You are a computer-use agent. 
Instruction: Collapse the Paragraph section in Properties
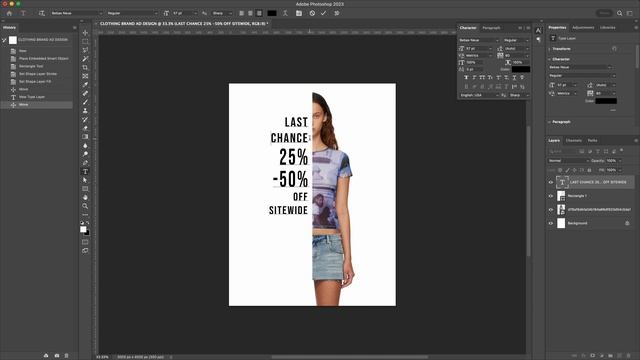(549, 122)
